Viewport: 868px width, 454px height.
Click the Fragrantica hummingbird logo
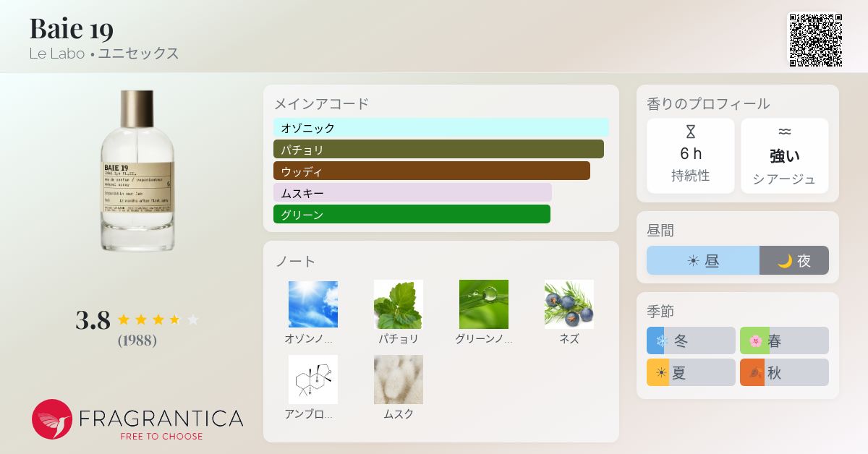pyautogui.click(x=52, y=419)
